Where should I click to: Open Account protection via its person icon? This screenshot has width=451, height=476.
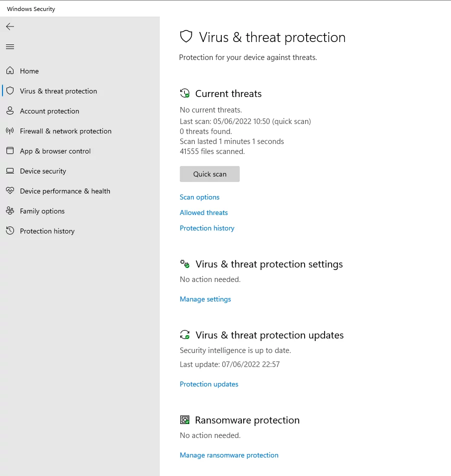pyautogui.click(x=10, y=111)
